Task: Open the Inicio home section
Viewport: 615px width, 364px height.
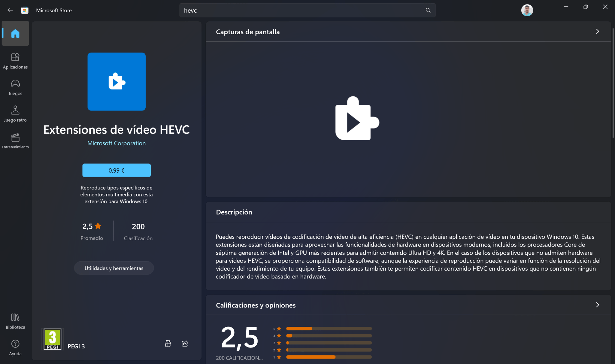Action: click(15, 33)
